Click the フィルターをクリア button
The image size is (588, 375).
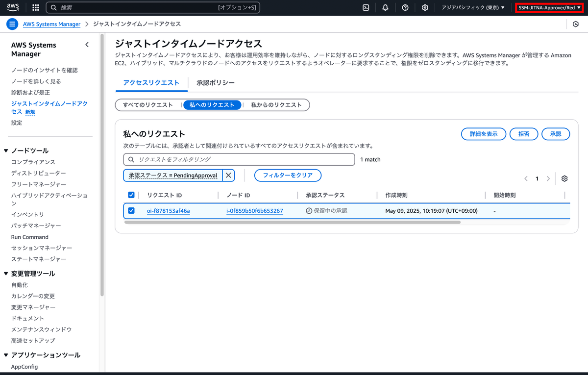[x=288, y=175]
